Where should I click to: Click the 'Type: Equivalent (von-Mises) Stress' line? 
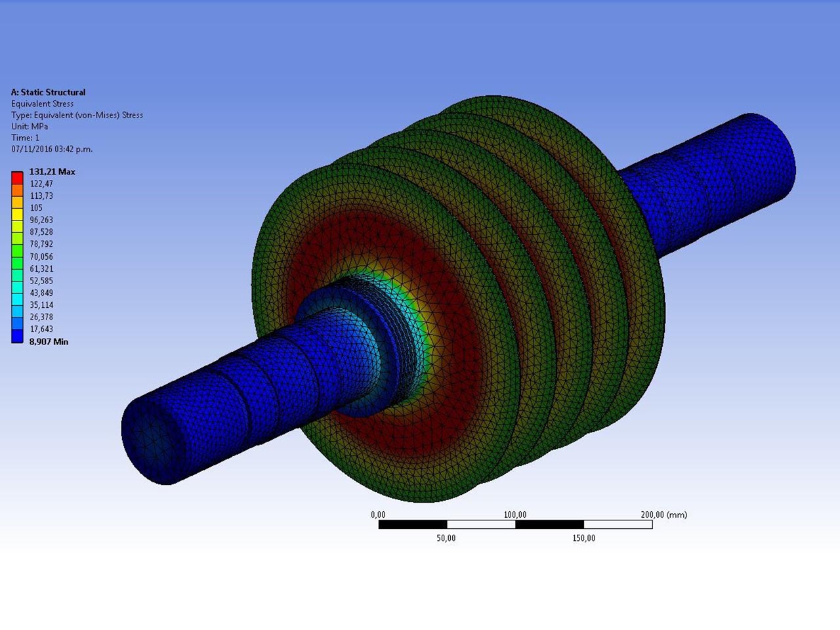77,115
